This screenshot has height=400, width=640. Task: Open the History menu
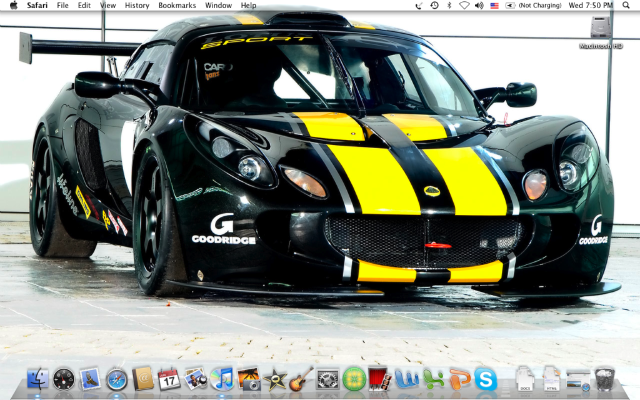click(x=137, y=5)
